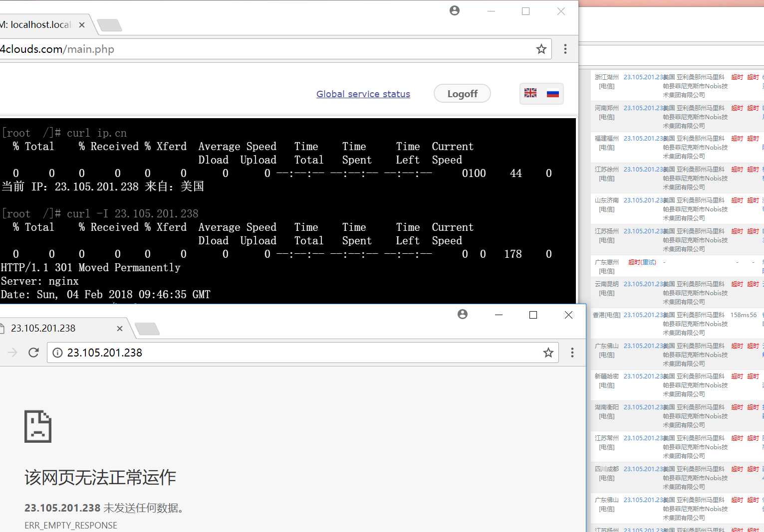Open the profile icon of the top Chrome window

pos(455,10)
